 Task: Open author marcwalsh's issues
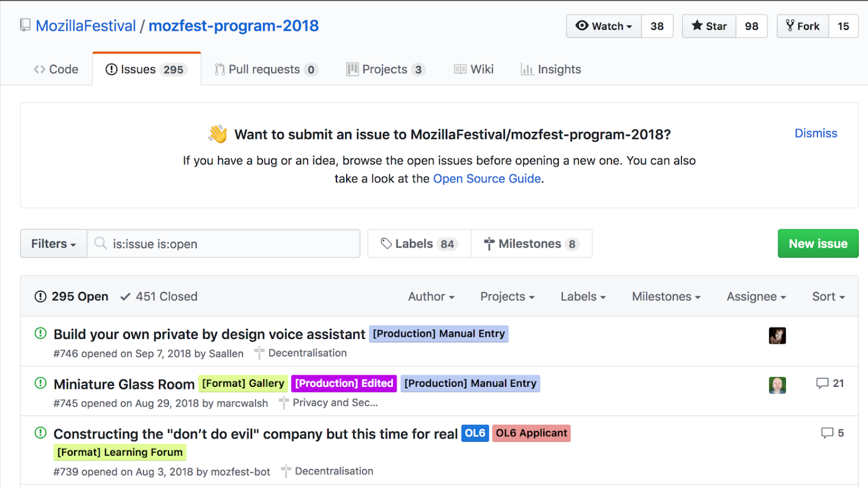pyautogui.click(x=242, y=403)
